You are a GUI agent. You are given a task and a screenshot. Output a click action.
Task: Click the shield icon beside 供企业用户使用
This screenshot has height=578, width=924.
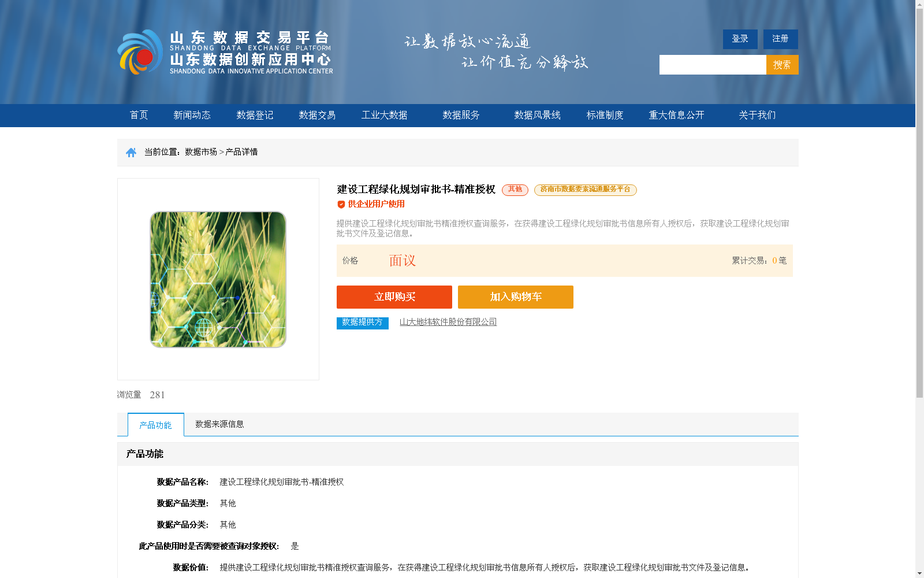(341, 205)
